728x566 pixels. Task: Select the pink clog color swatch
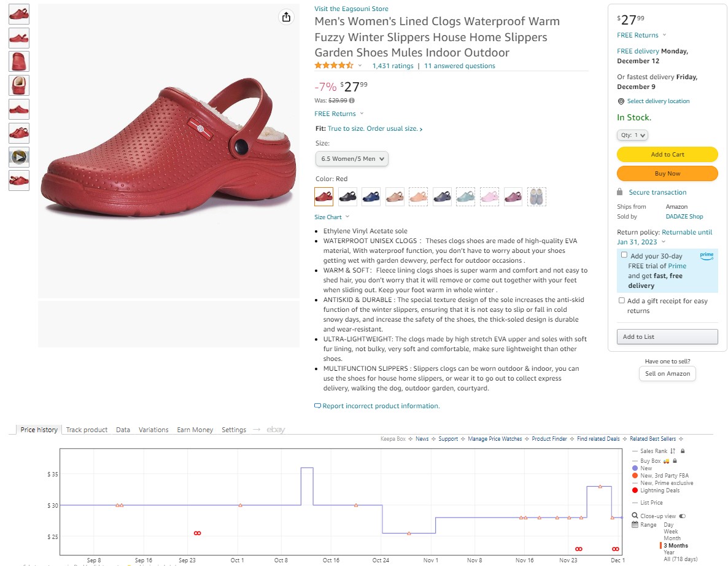[489, 196]
